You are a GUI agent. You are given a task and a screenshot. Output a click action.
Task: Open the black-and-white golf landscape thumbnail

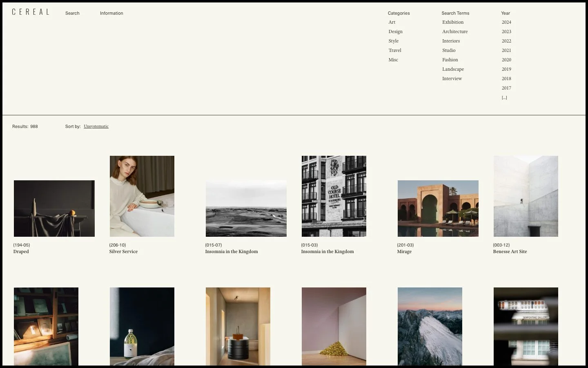pyautogui.click(x=246, y=209)
